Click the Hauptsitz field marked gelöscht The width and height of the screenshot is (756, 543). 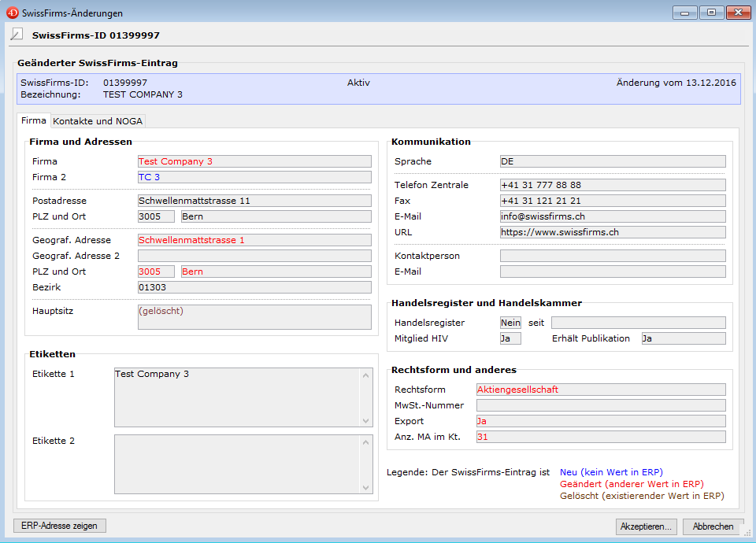pos(254,316)
